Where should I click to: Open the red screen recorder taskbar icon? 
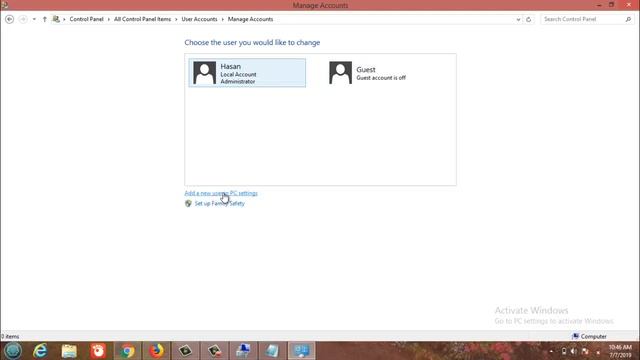(98, 351)
